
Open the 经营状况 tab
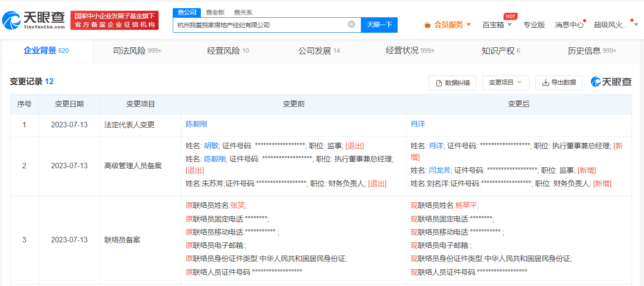pos(410,50)
